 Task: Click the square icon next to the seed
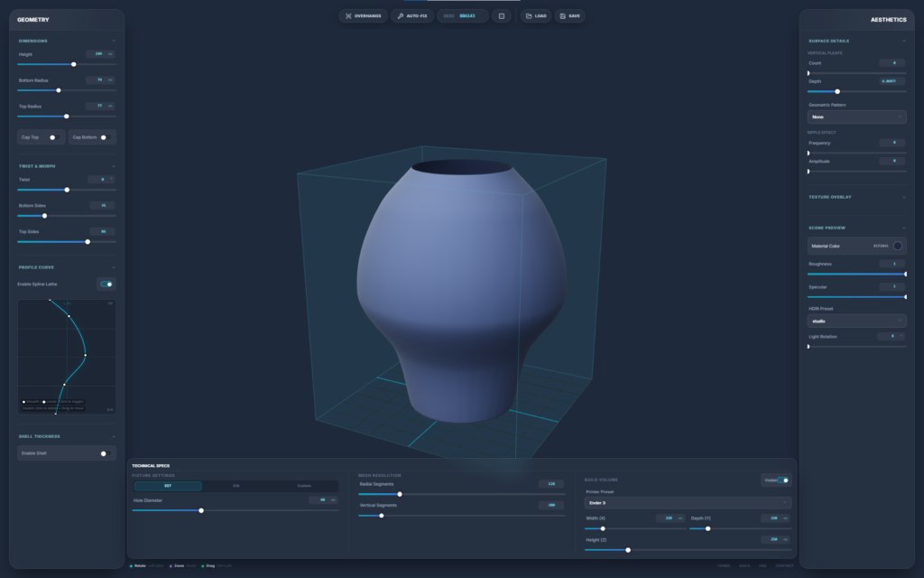tap(502, 16)
